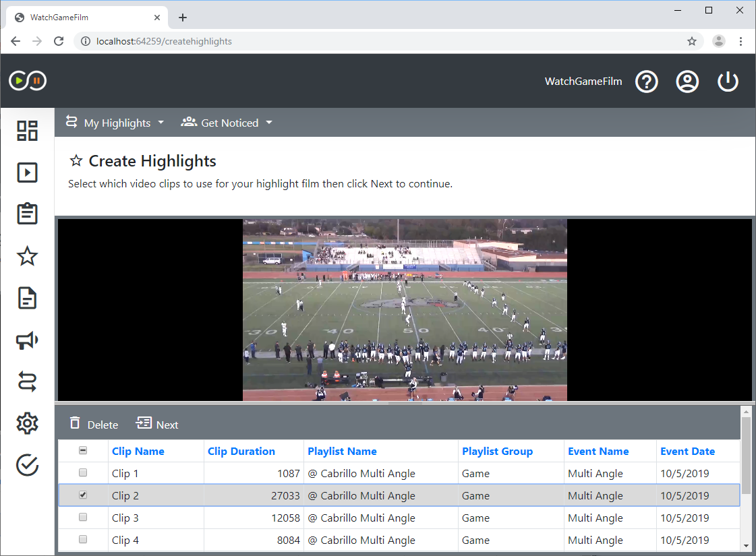
Task: Open the help question-mark icon in the header
Action: (x=647, y=81)
